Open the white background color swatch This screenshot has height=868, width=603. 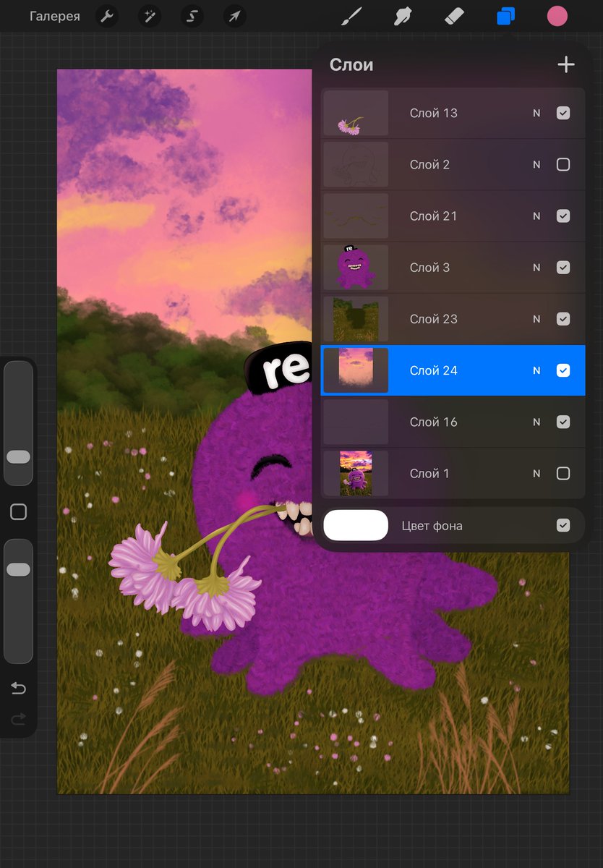point(356,525)
